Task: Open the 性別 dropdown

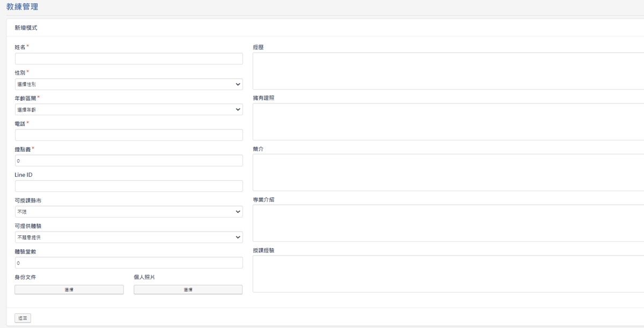Action: (x=129, y=84)
